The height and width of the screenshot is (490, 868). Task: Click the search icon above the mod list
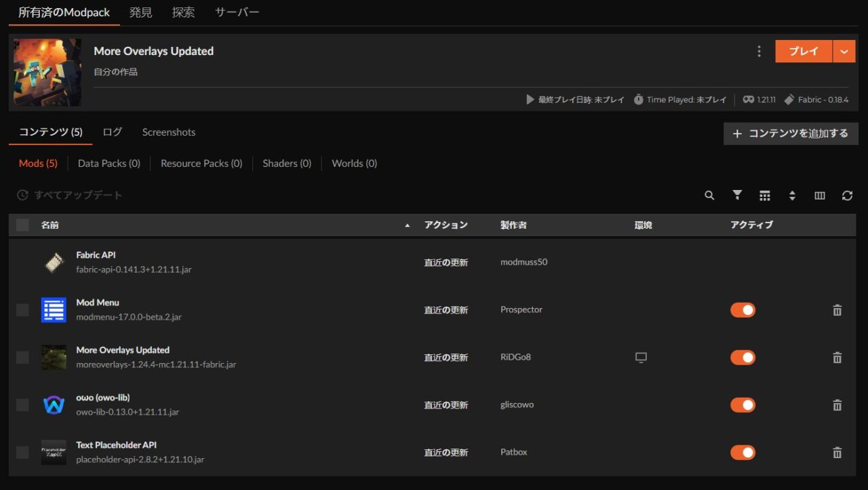point(709,195)
